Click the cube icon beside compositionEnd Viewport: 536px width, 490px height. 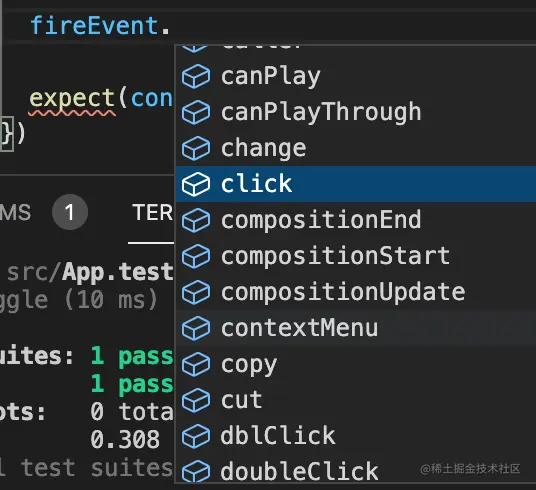click(196, 220)
